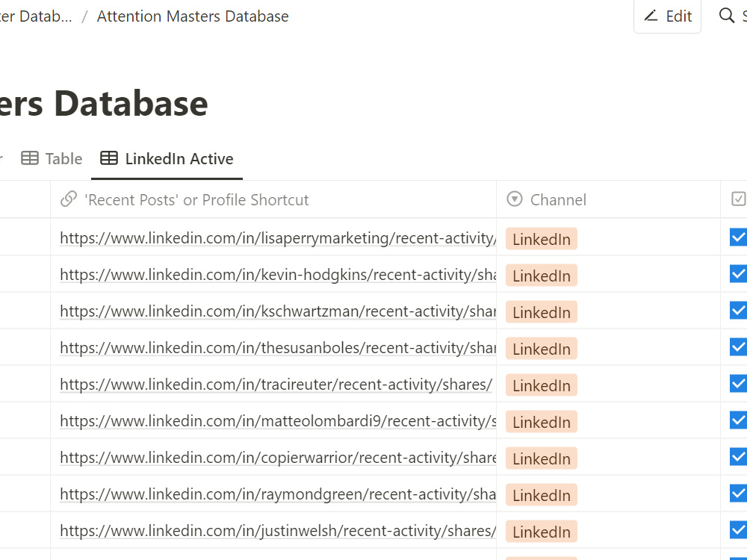Image resolution: width=747 pixels, height=560 pixels.
Task: Open search with the magnifier icon
Action: (x=727, y=16)
